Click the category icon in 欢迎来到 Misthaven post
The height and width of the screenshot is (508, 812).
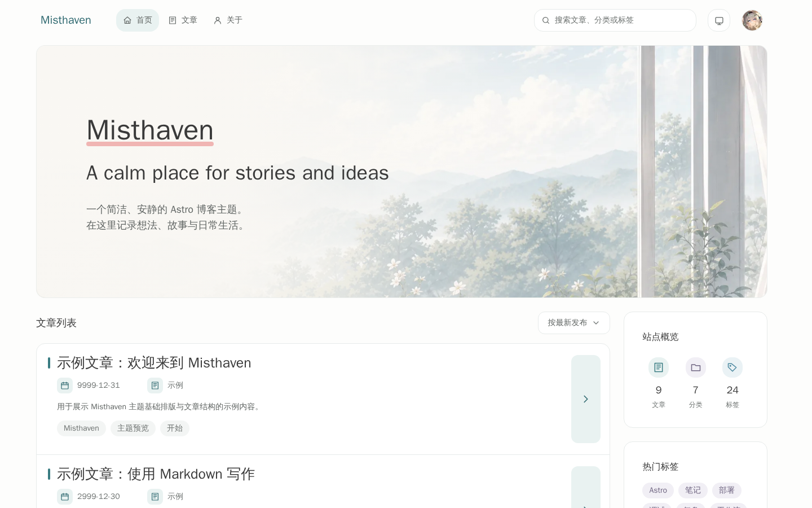[155, 386]
